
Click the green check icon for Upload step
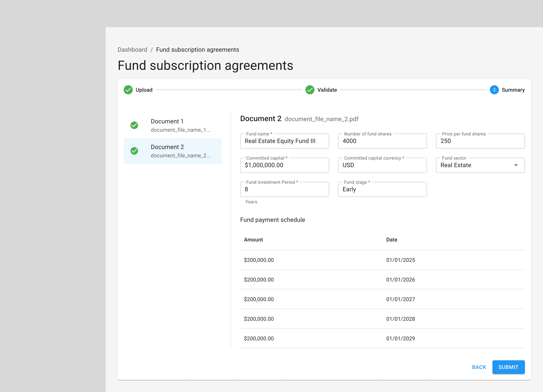coord(128,90)
